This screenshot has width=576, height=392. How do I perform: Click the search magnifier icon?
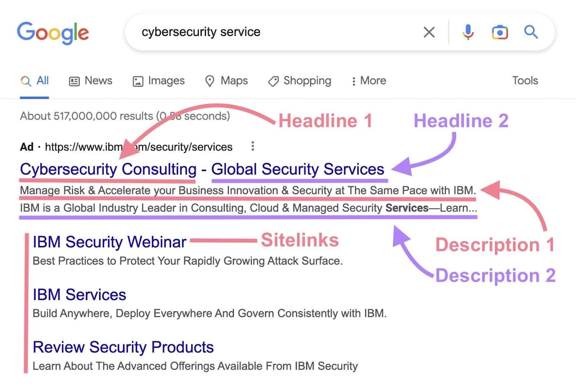coord(531,32)
